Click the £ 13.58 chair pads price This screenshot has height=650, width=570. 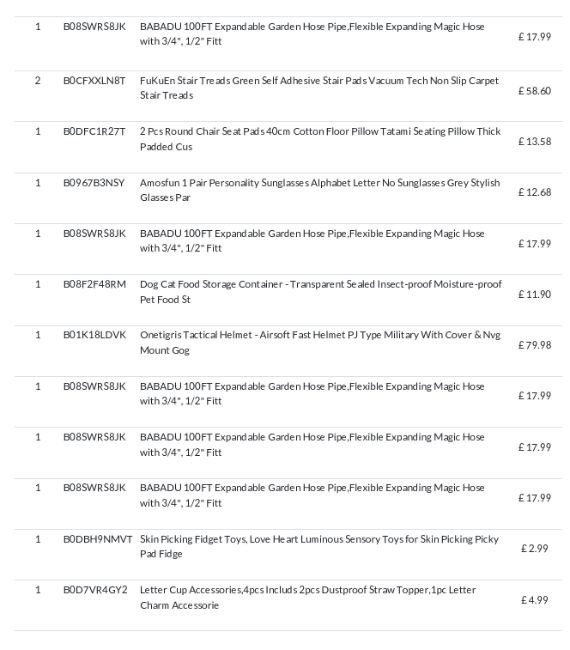pos(534,141)
